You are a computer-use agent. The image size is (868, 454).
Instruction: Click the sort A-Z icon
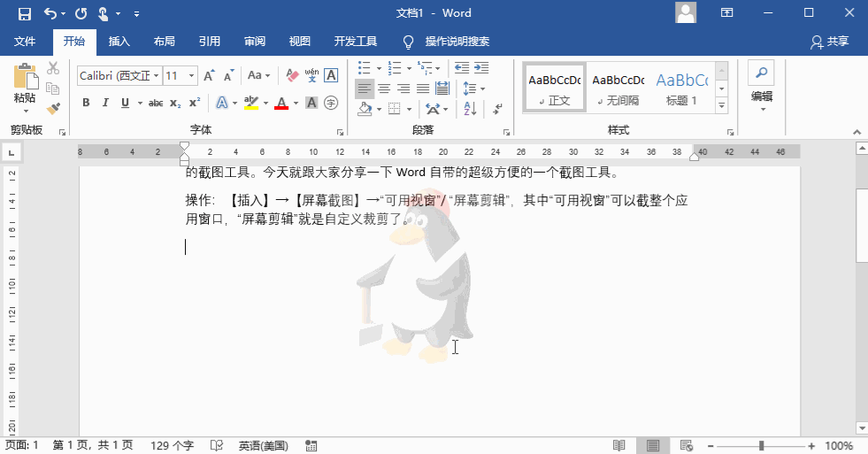tap(470, 109)
